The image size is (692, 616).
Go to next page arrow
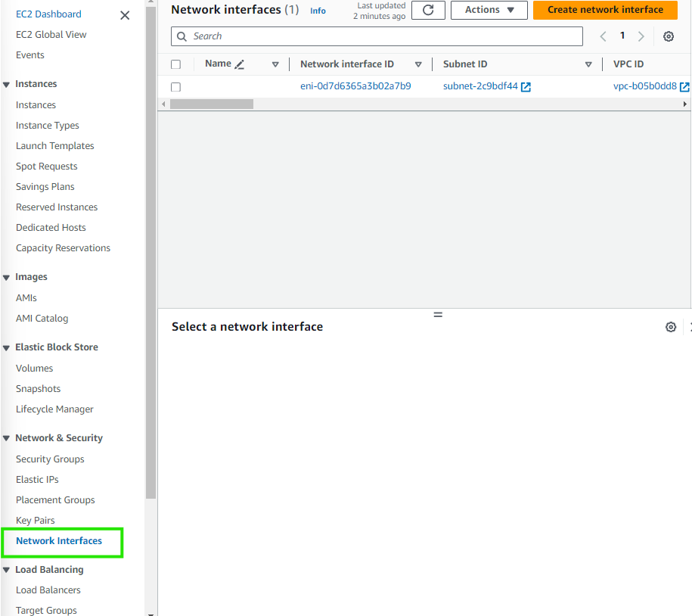(x=641, y=36)
